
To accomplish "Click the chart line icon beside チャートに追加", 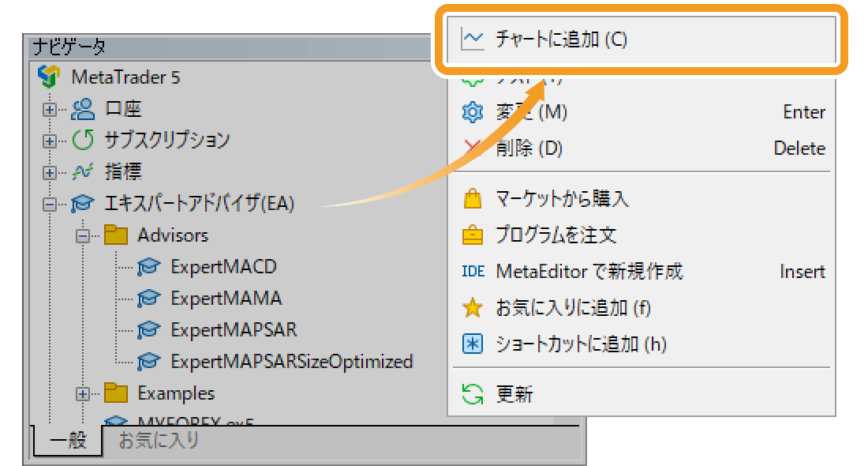I will point(472,39).
